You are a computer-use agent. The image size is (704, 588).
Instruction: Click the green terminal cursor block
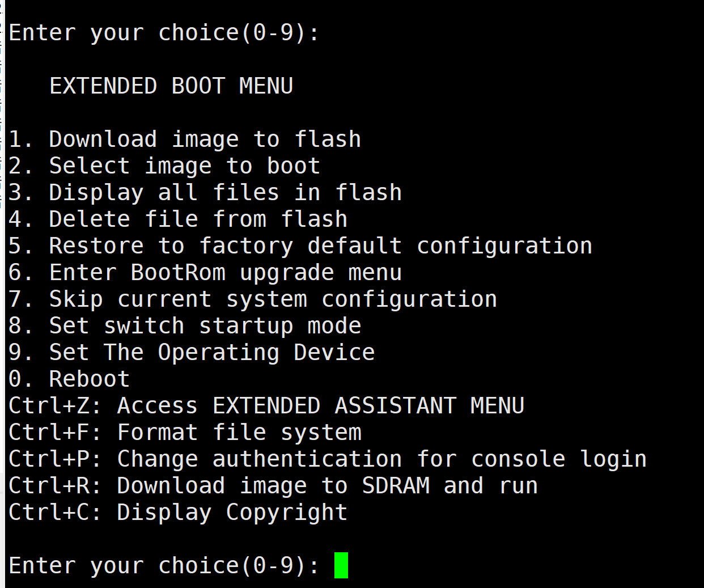[x=341, y=565]
